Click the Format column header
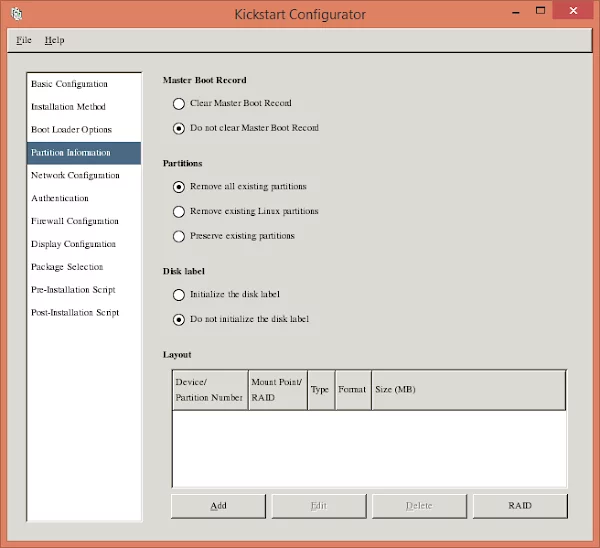600x548 pixels. [353, 390]
